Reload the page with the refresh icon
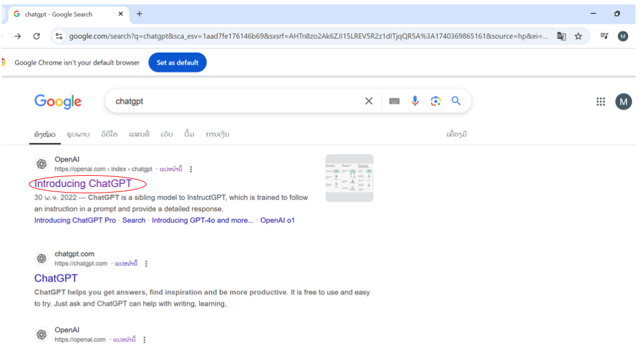The image size is (643, 364). (x=36, y=36)
